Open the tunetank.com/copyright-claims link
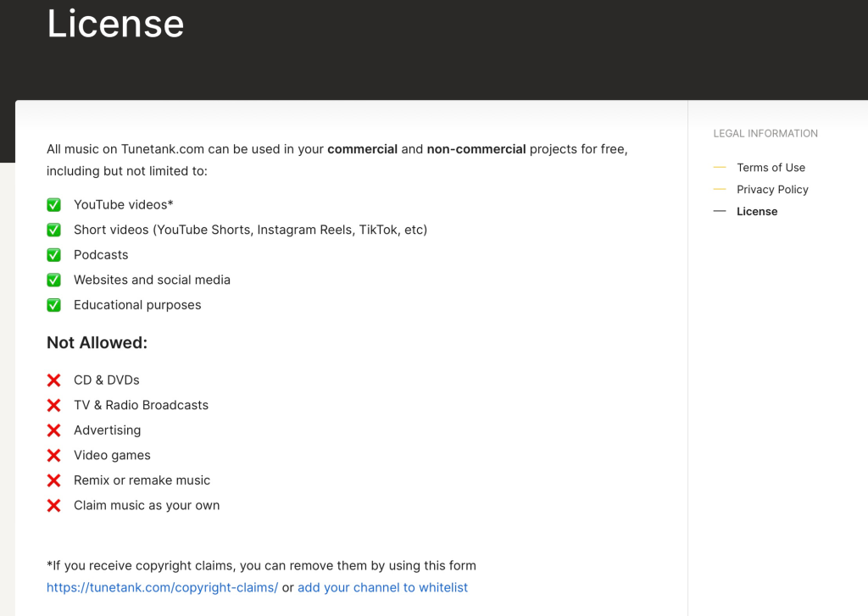 point(162,587)
